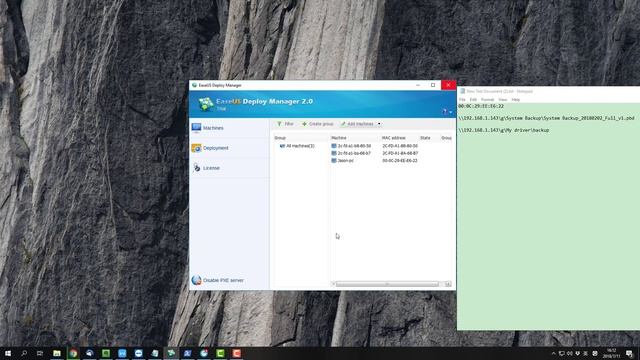Click MAC address cell of Jason-pc

[x=400, y=160]
